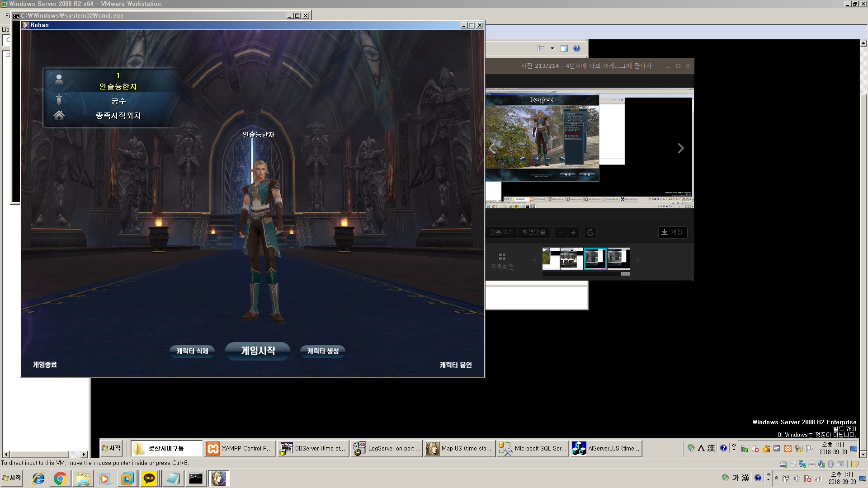Viewport: 868px width, 488px height.
Task: Show next thumbnails with double right chevron
Action: tap(638, 260)
